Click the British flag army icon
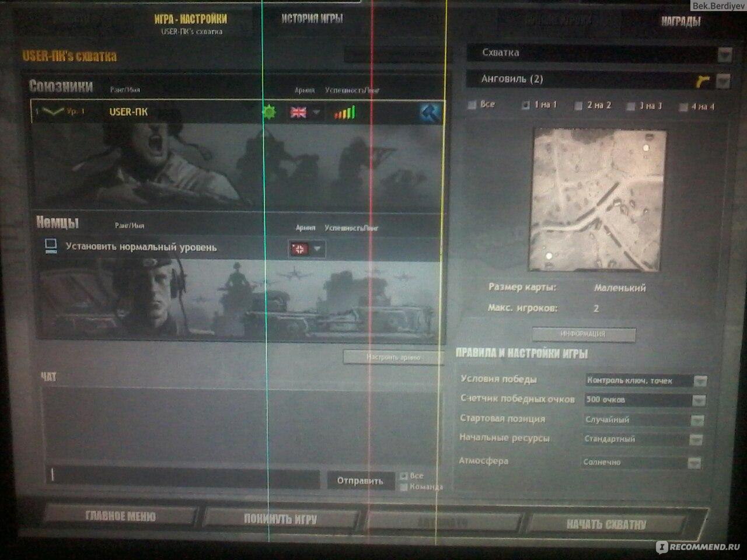 point(298,112)
